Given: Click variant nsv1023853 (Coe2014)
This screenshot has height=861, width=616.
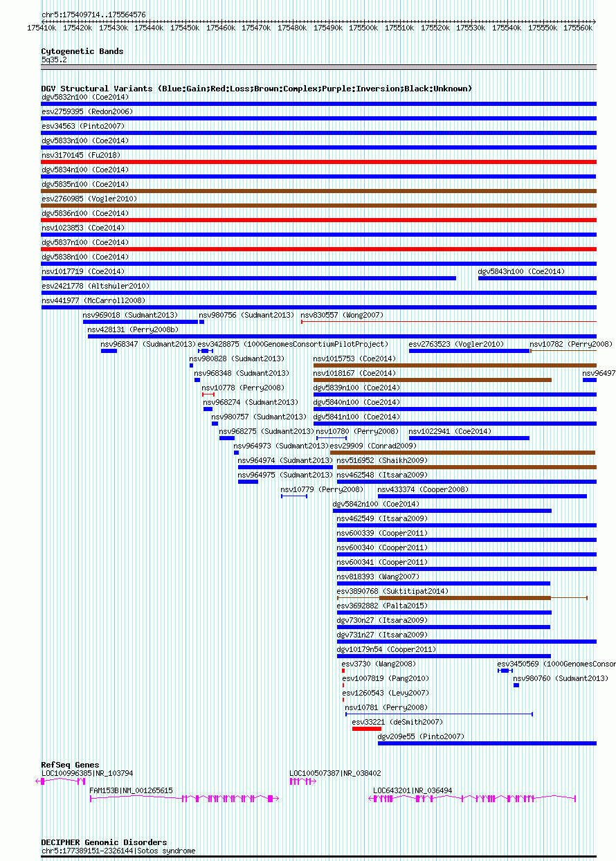Looking at the screenshot, I should (x=319, y=235).
